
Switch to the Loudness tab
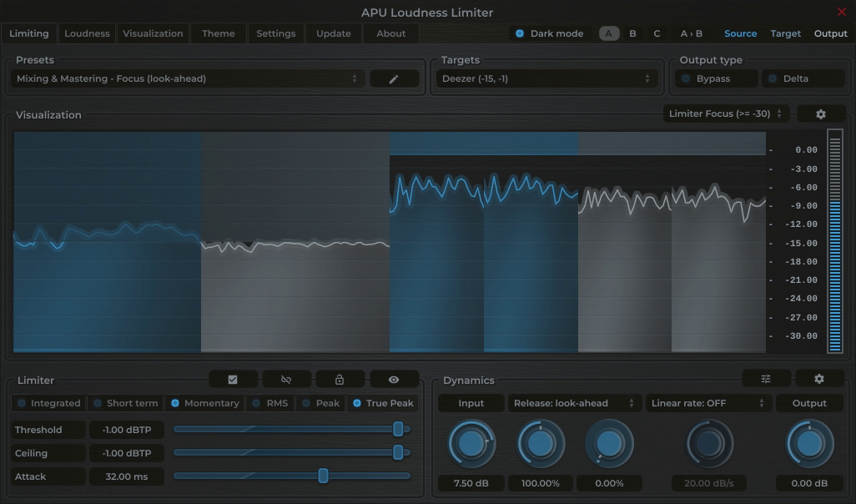(87, 33)
